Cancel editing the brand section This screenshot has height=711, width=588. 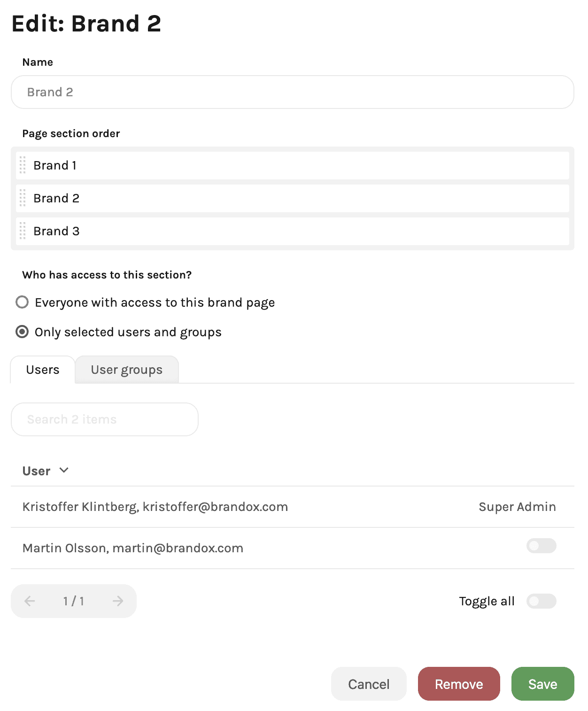[x=369, y=684]
